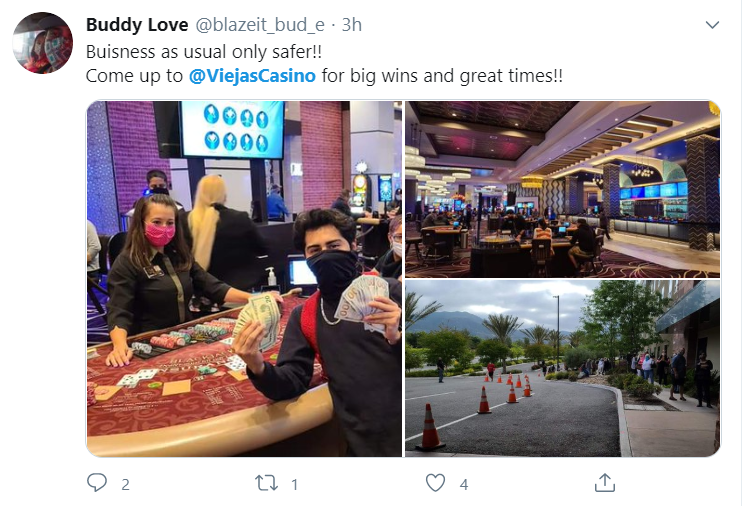751x506 pixels.
Task: Open the blackjack table cash photo
Action: click(x=244, y=278)
